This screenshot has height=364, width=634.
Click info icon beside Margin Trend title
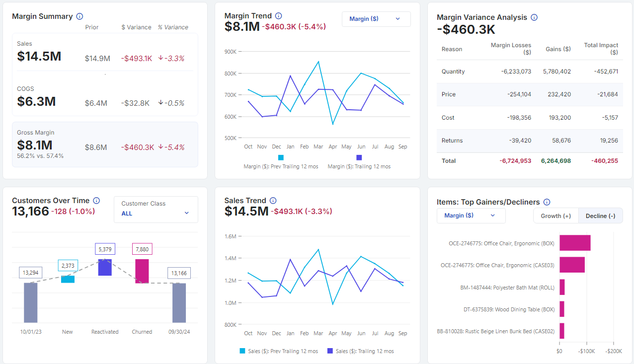point(278,16)
